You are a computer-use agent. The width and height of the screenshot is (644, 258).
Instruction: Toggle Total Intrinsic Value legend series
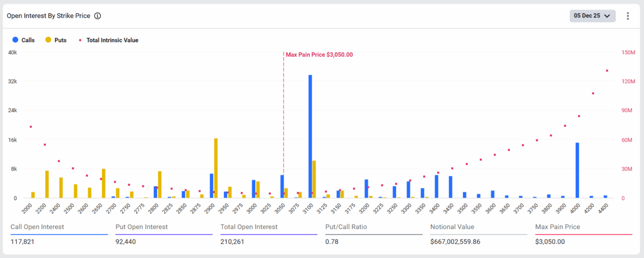(112, 40)
